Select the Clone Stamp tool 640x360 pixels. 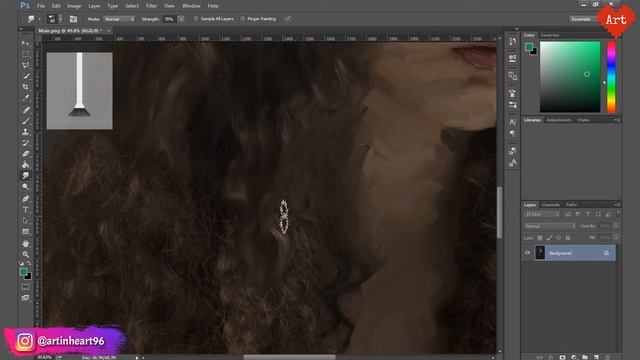coord(25,131)
